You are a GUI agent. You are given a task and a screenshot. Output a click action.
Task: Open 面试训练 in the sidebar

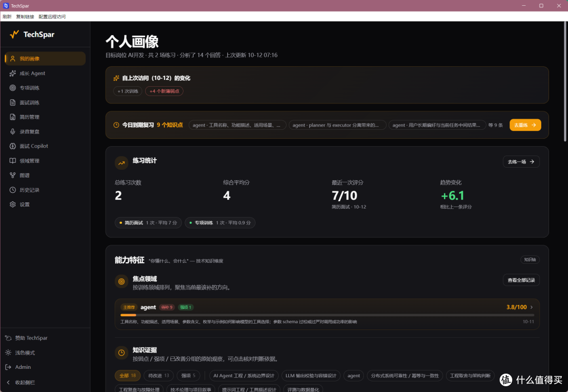pos(45,102)
